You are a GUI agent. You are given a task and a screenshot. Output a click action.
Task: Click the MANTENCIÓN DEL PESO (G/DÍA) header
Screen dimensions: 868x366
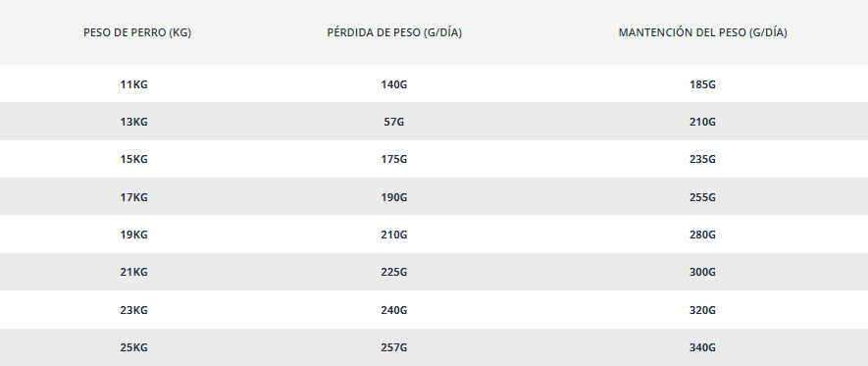click(x=702, y=32)
